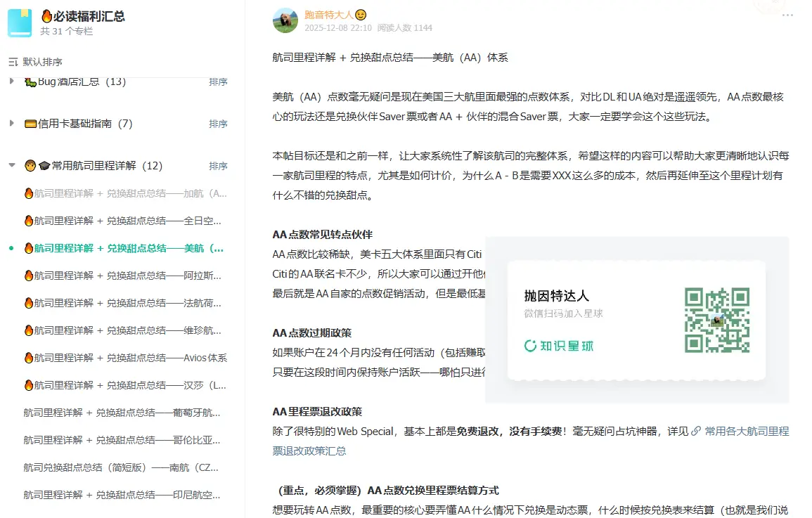The height and width of the screenshot is (518, 812).
Task: Click the blue book column cover icon
Action: coord(20,22)
